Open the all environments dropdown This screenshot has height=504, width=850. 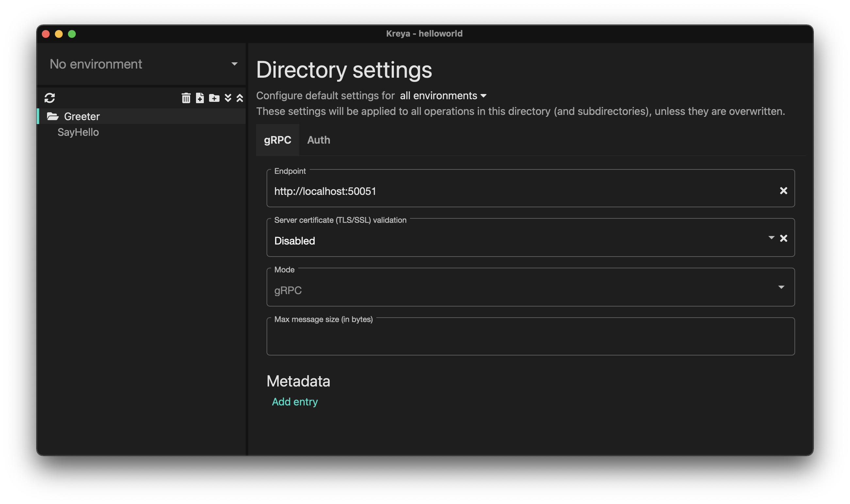pos(443,96)
